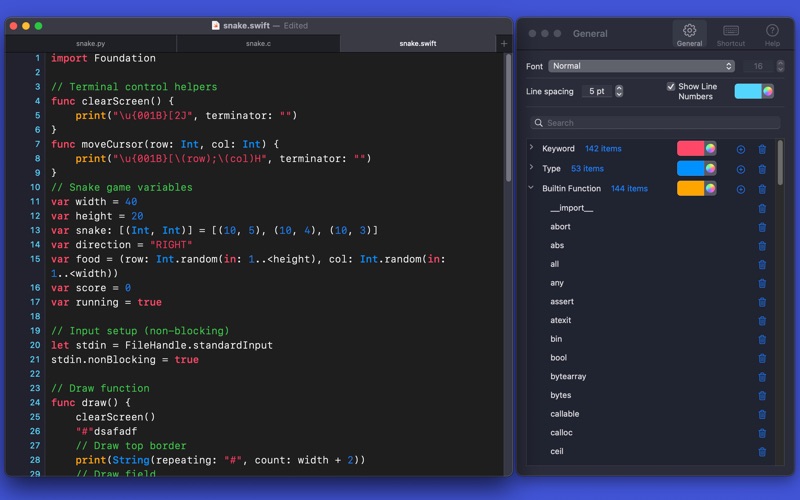Delete the Keyword category with the trash icon
This screenshot has width=800, height=500.
point(762,149)
